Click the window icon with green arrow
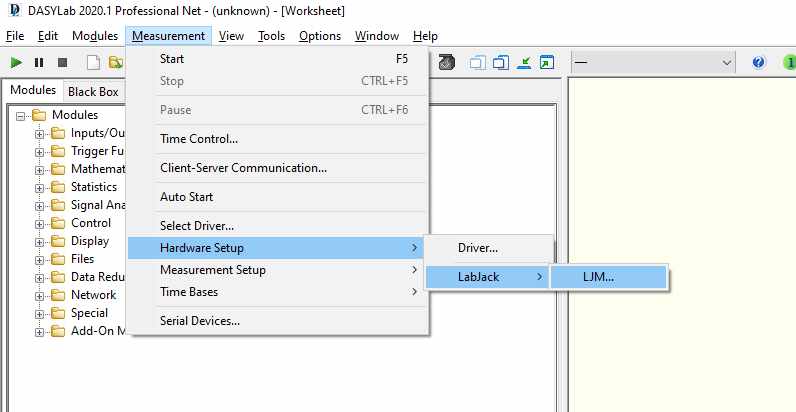 coord(546,62)
